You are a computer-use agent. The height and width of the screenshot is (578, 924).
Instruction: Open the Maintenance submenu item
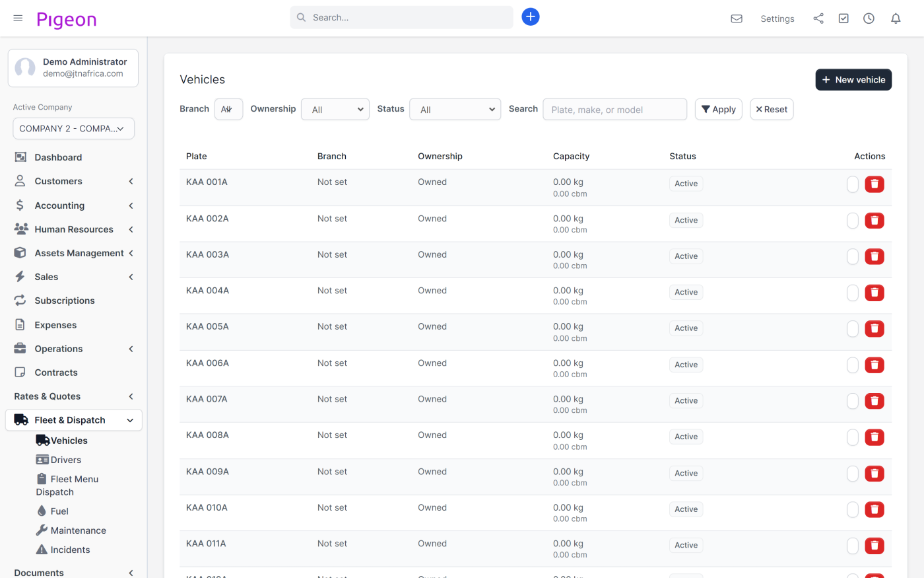(x=71, y=530)
